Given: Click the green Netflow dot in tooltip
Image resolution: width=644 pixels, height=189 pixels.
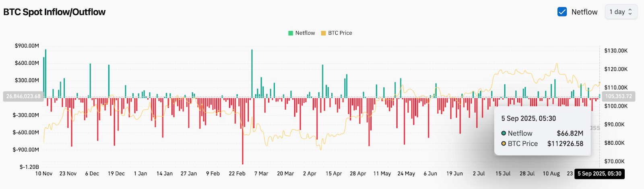Looking at the screenshot, I should [x=504, y=133].
